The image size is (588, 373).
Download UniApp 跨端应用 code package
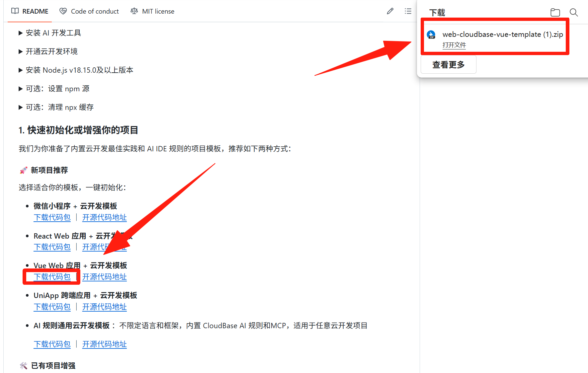52,307
